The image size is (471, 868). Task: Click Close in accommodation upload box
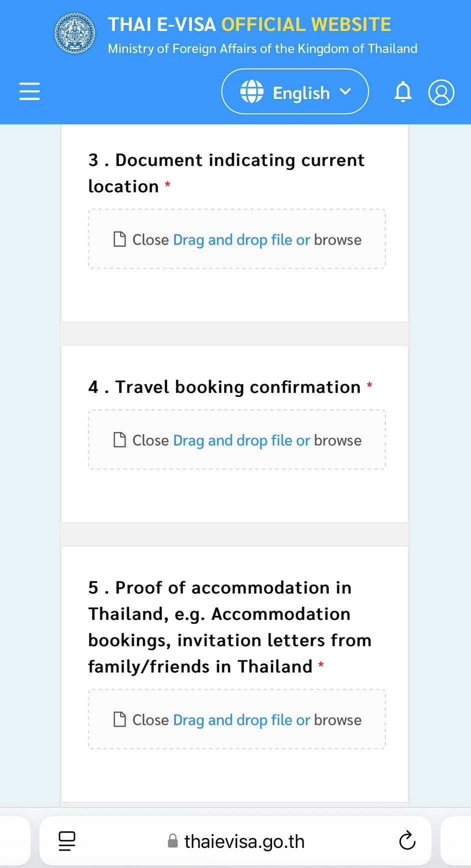tap(150, 720)
